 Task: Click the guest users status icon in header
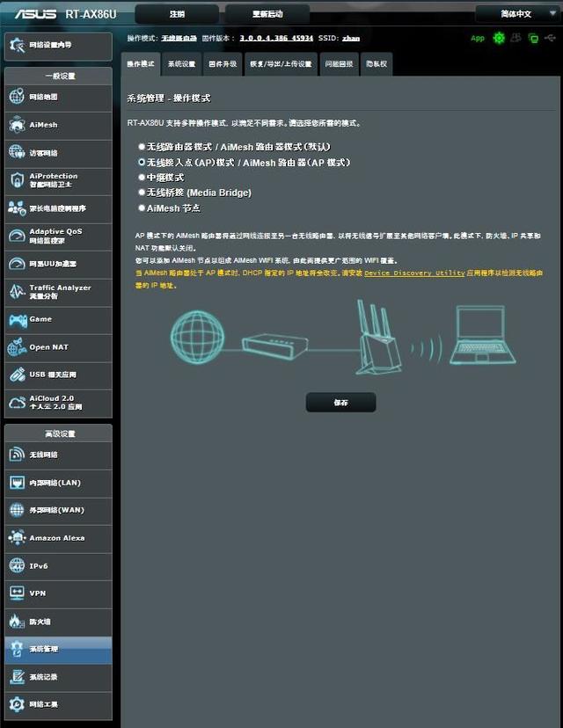point(515,38)
